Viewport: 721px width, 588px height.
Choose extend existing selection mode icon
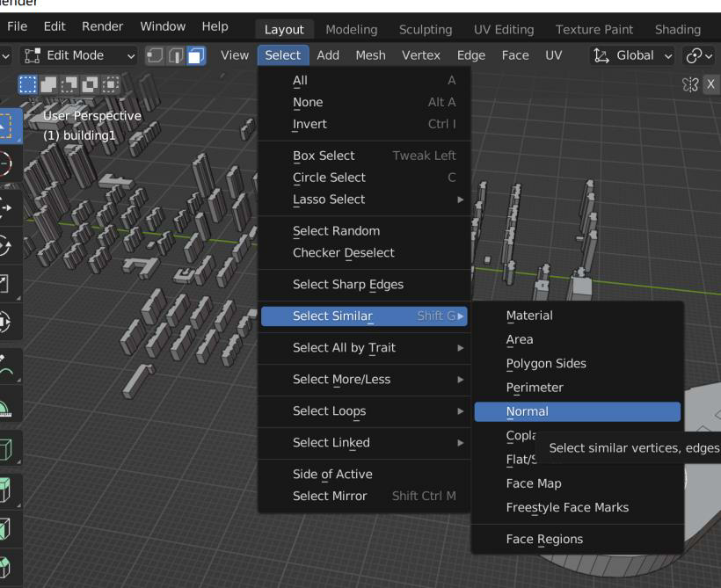[48, 84]
